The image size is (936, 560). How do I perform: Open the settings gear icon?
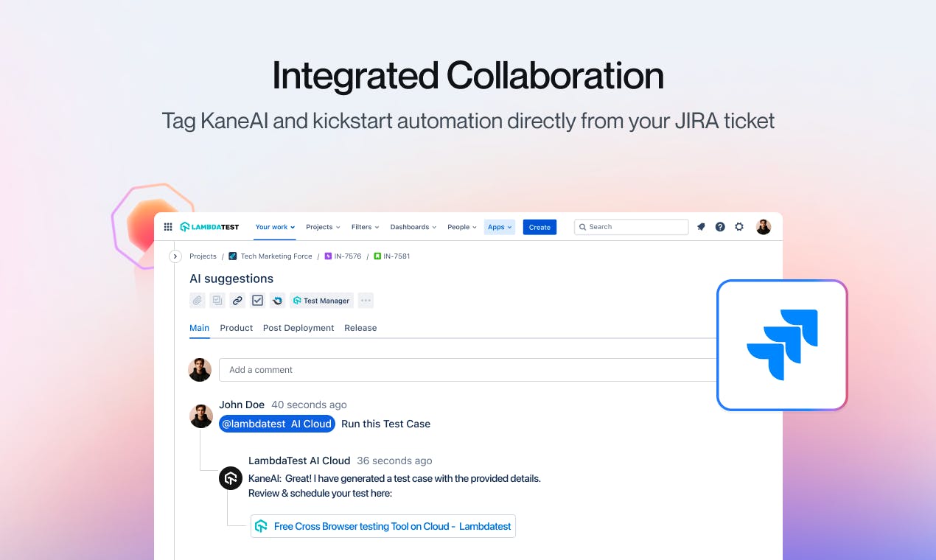739,227
